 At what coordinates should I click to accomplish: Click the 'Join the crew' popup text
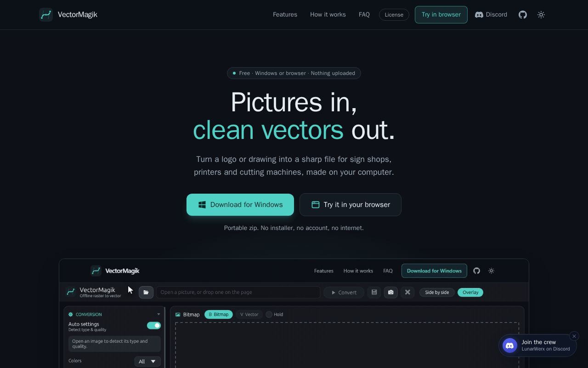coord(539,342)
